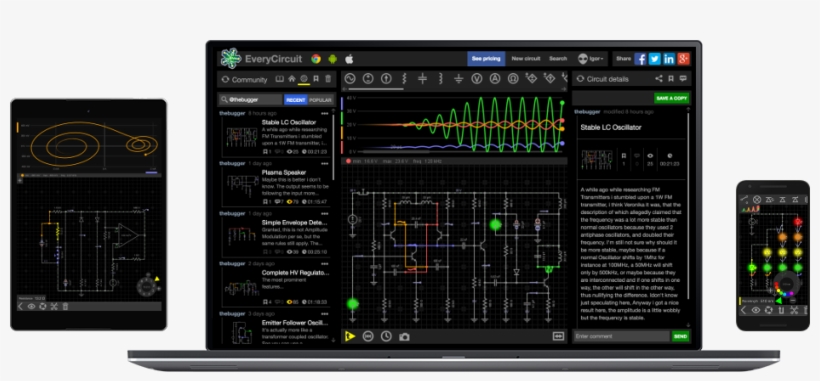Select the POPULAR sort toggle
820x381 pixels.
click(x=321, y=100)
